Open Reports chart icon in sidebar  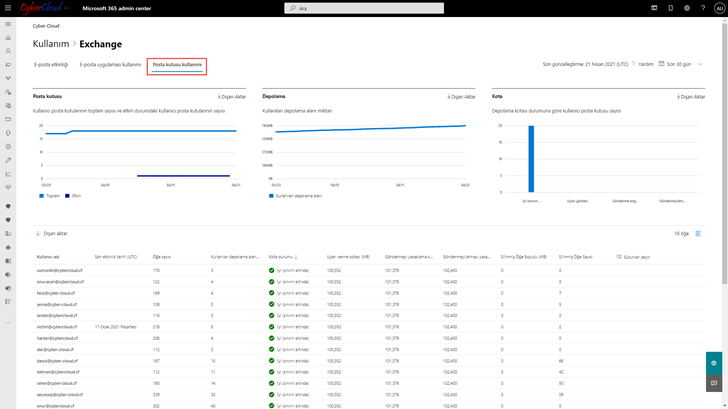8,174
